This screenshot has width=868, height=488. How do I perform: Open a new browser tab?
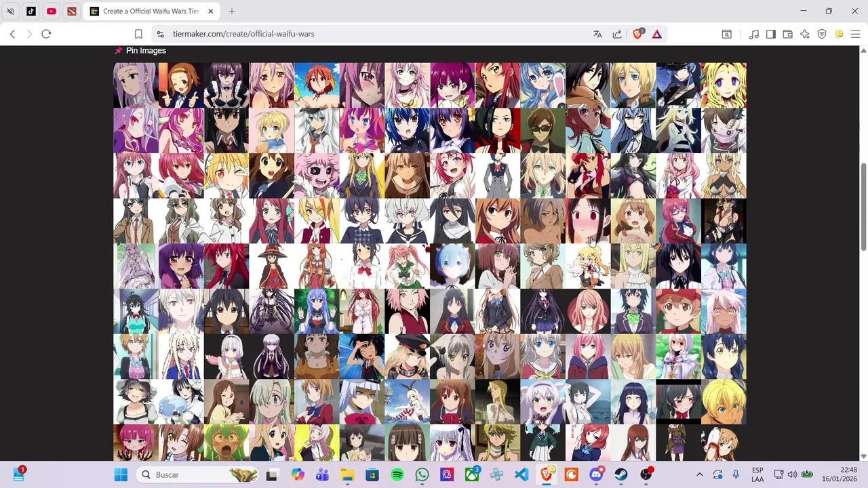point(232,12)
